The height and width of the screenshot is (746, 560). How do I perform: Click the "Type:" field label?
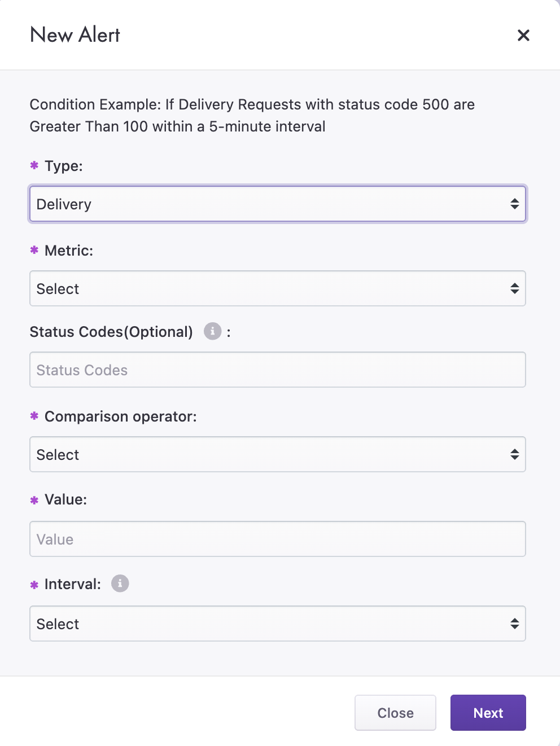click(x=64, y=166)
